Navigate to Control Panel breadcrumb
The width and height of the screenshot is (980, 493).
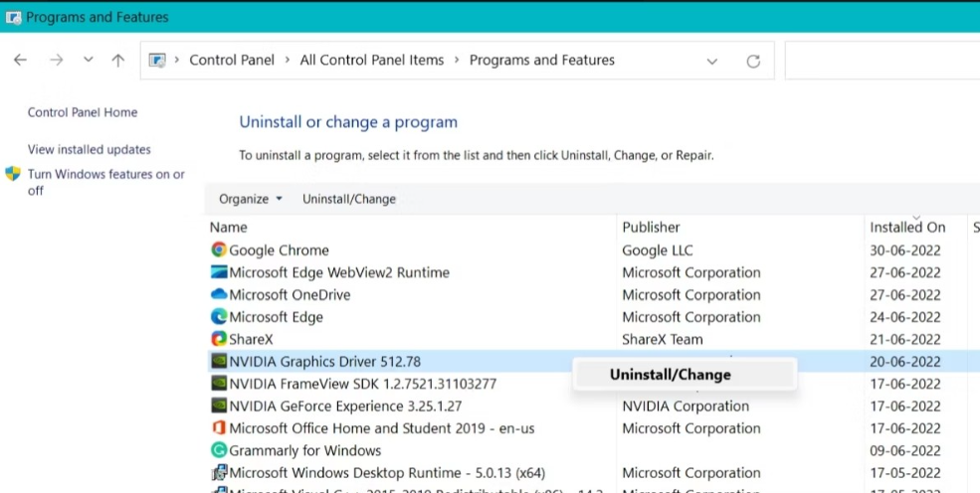pos(232,60)
